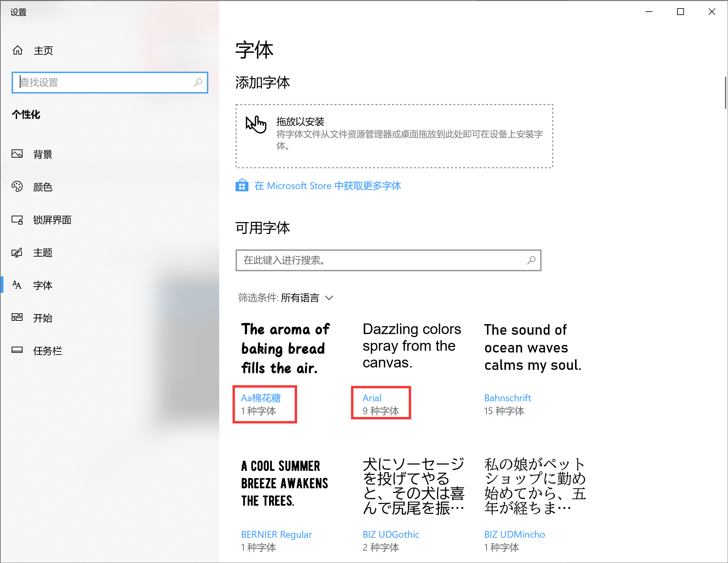Open the Bahnschrift font family
This screenshot has width=728, height=563.
point(507,398)
